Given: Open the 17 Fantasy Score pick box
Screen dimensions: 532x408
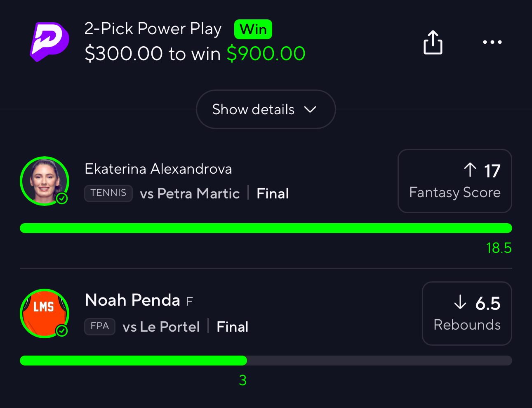Looking at the screenshot, I should point(455,181).
